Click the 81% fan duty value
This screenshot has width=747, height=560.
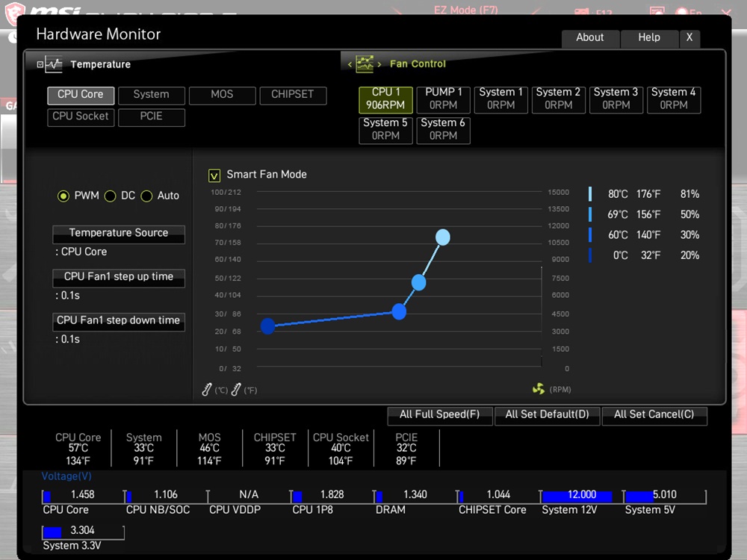689,194
